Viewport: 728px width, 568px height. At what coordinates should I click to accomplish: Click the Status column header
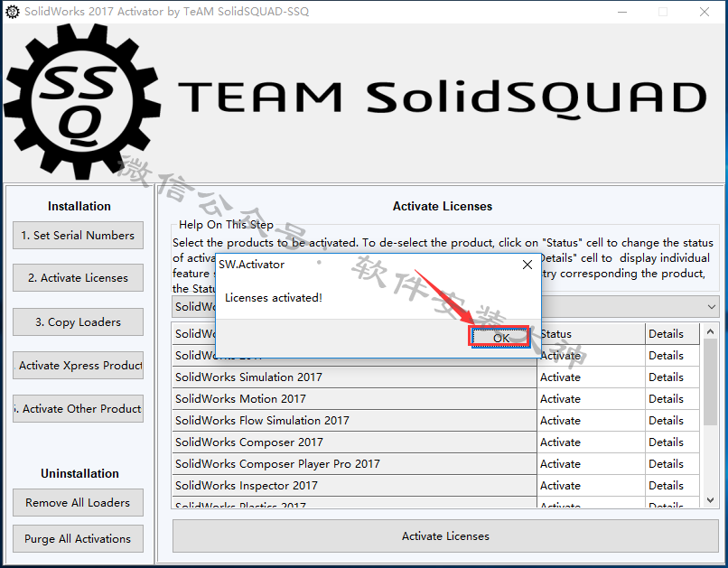pyautogui.click(x=593, y=333)
